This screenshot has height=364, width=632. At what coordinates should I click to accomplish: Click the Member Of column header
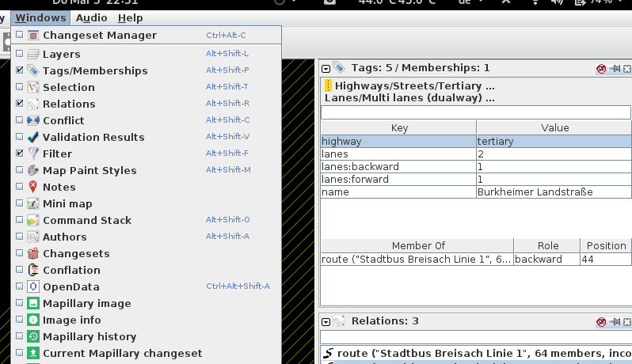(x=417, y=245)
